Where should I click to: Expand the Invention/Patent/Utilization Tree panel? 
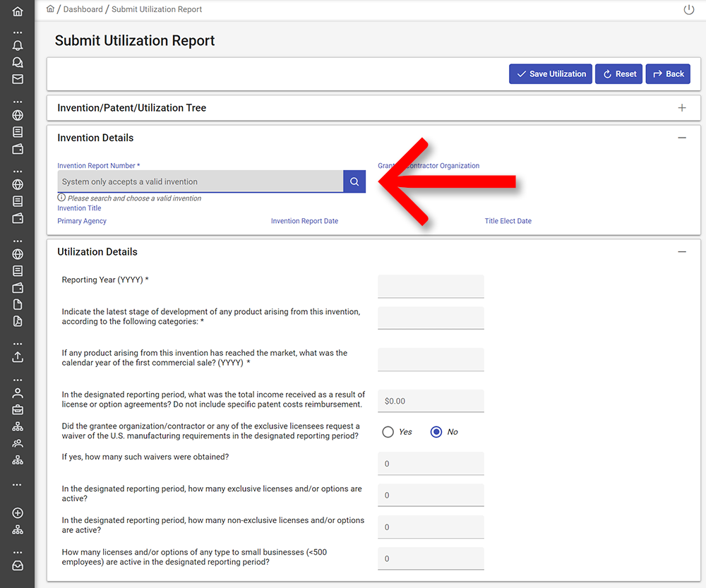tap(682, 107)
